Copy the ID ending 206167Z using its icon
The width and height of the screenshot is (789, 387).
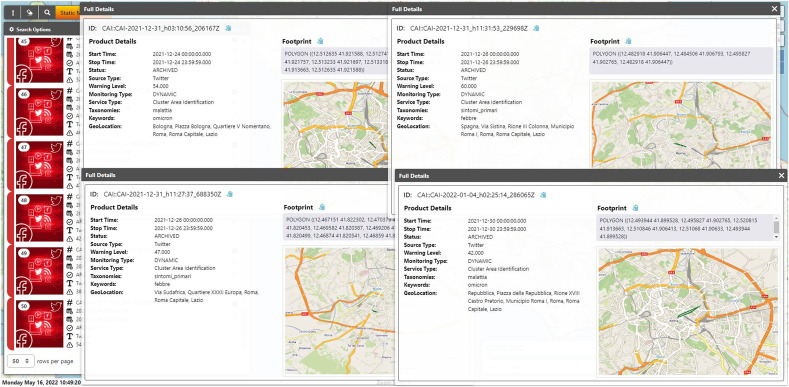(228, 28)
